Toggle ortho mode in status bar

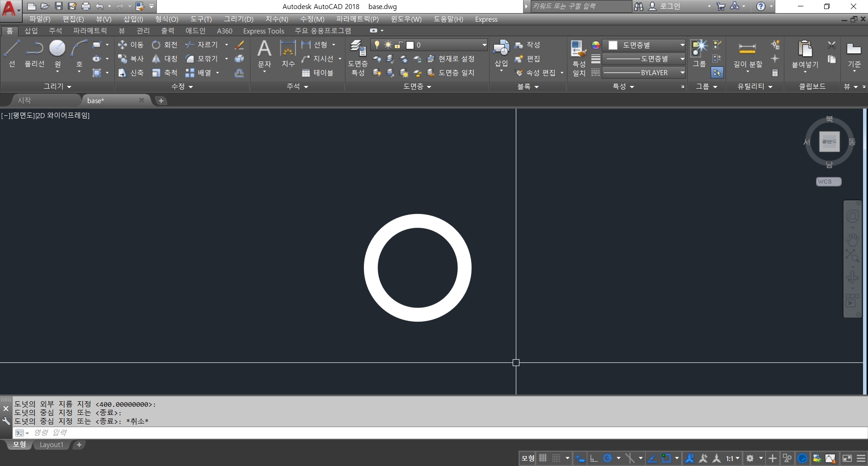pos(594,458)
